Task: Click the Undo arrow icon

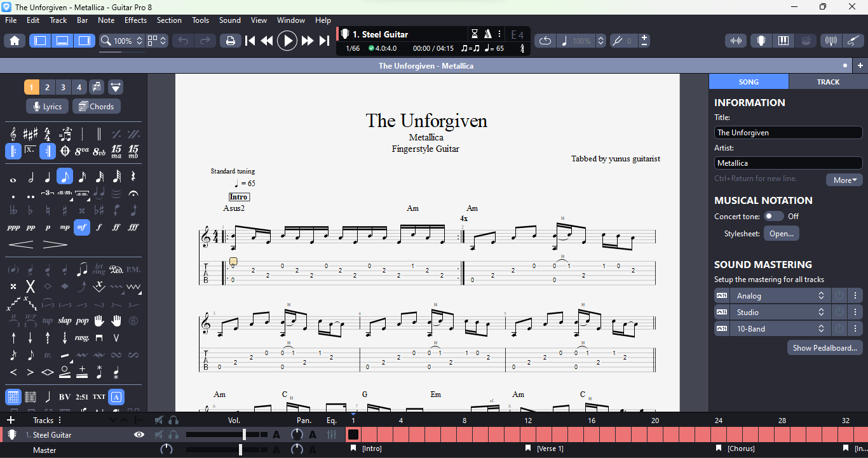Action: click(x=183, y=41)
